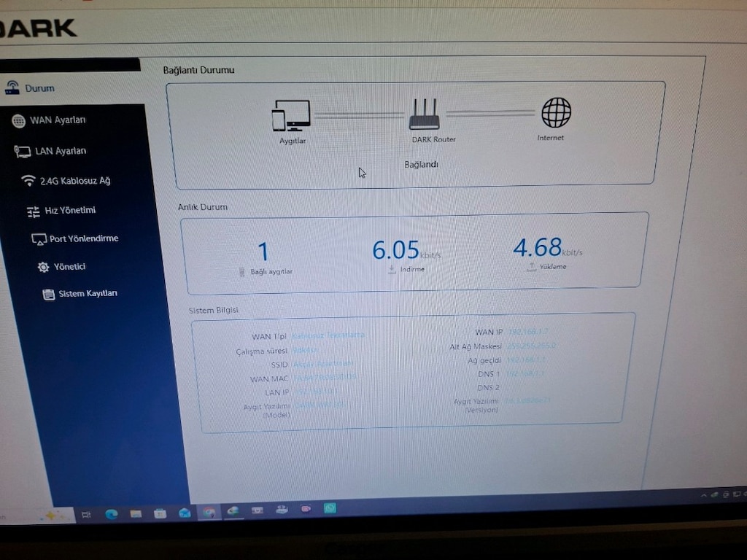747x560 pixels.
Task: Click the printer-like taskbar icon
Action: [x=282, y=510]
